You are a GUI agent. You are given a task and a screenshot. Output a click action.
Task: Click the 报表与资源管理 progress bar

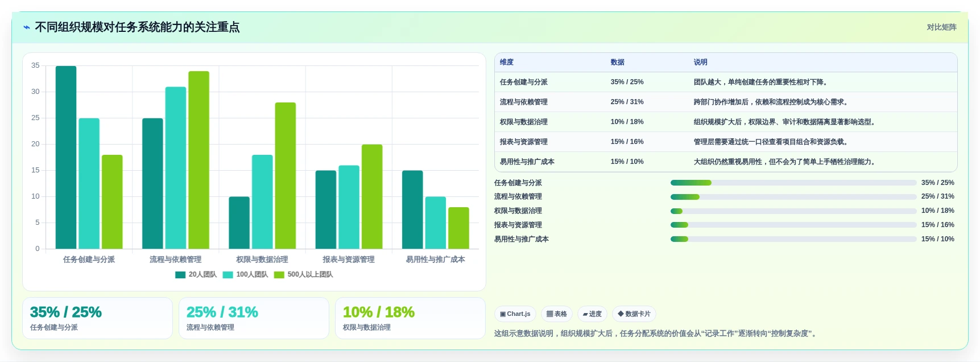[x=793, y=225]
